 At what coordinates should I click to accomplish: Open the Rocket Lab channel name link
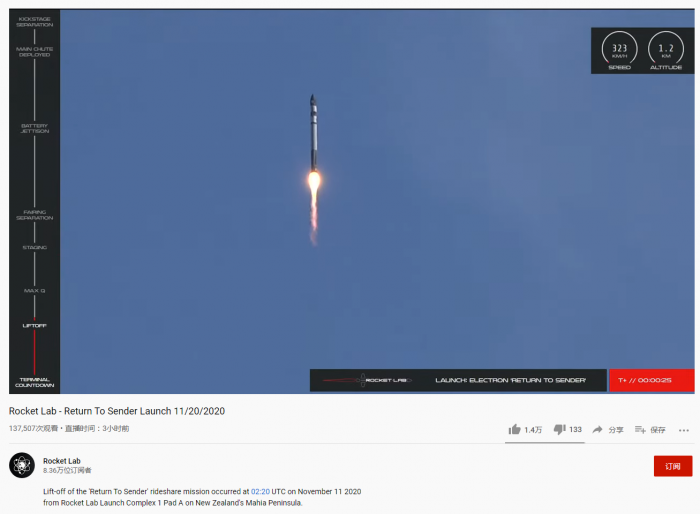tap(62, 460)
